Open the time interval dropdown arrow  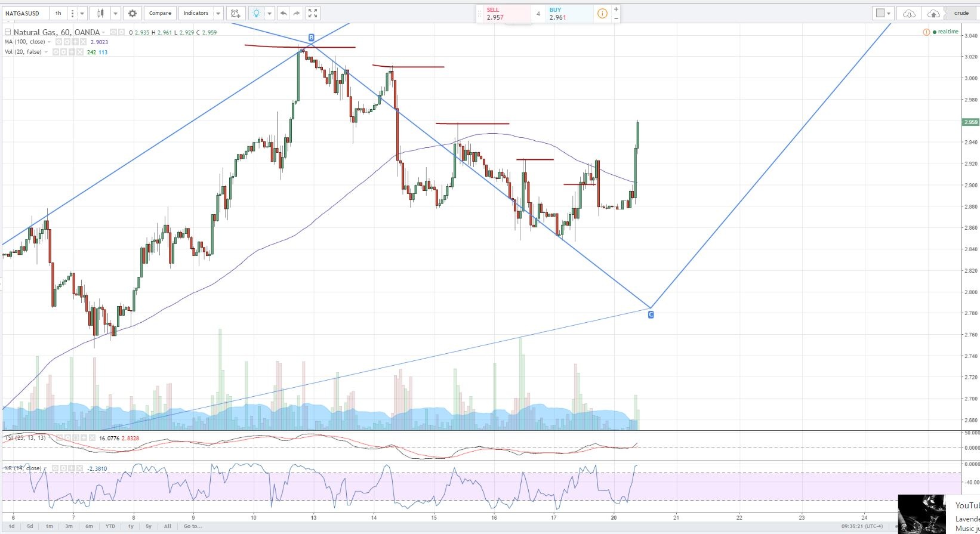coord(82,13)
